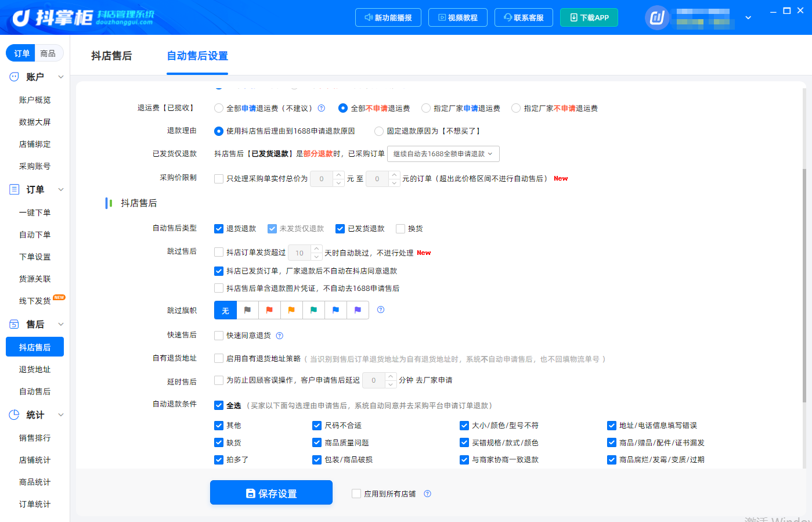Screen dimensions: 812x522
Task: Select the gray flag in 跳过旗帜
Action: click(x=247, y=310)
